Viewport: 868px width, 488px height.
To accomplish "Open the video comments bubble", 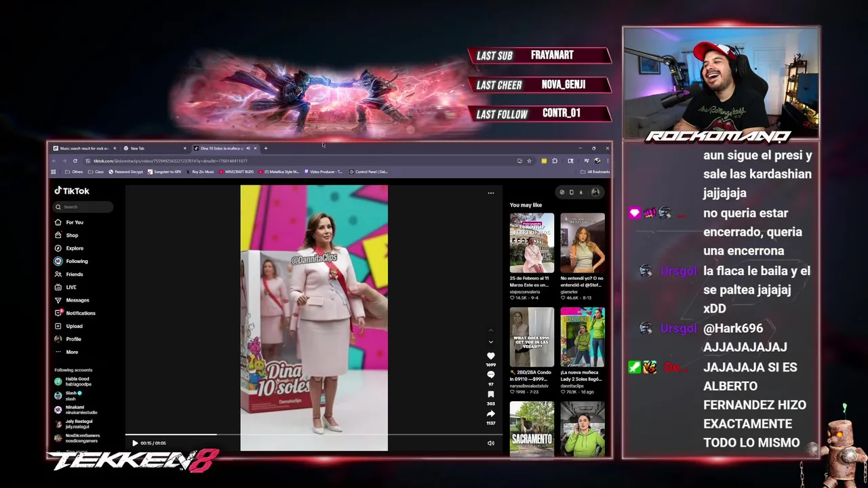I will pos(491,375).
